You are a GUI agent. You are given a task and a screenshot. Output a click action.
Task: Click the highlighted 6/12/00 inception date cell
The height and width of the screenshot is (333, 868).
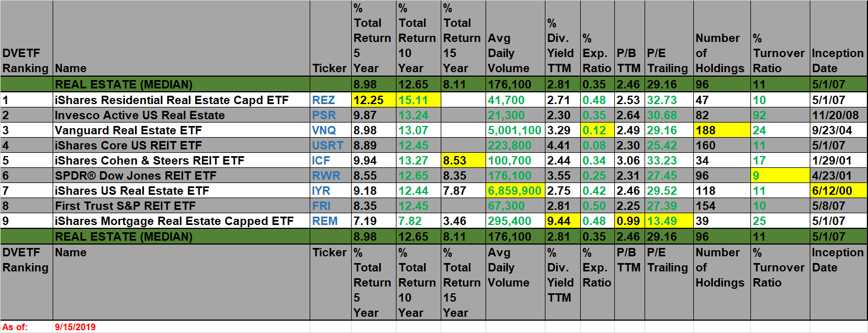pos(838,191)
